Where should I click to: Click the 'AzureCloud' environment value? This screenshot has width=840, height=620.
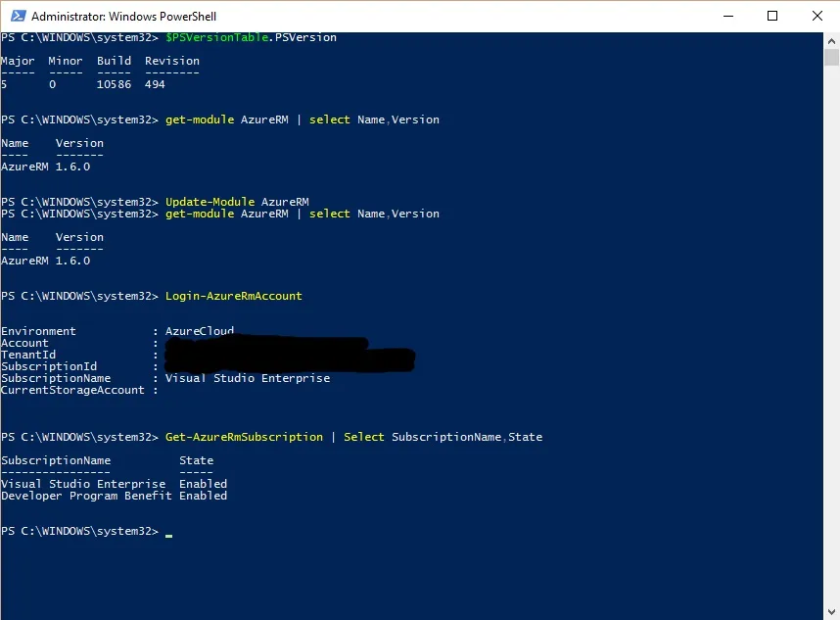[x=200, y=331]
